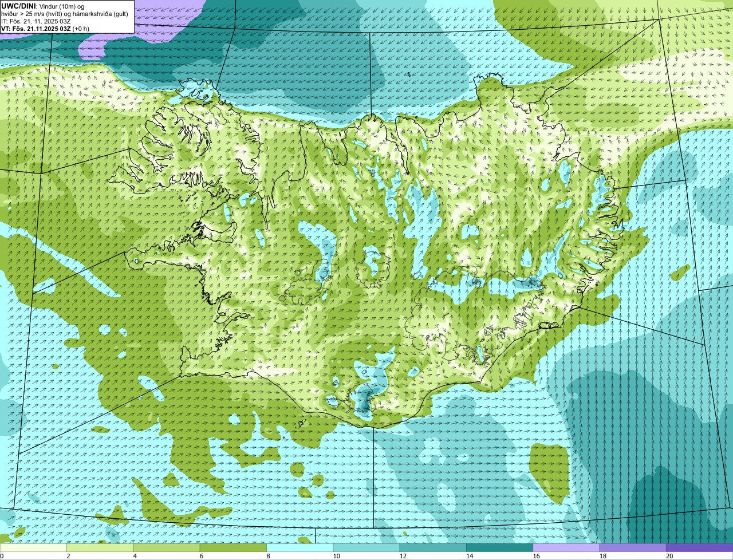
Task: Click the "8" label on the color scale
Action: 268,556
